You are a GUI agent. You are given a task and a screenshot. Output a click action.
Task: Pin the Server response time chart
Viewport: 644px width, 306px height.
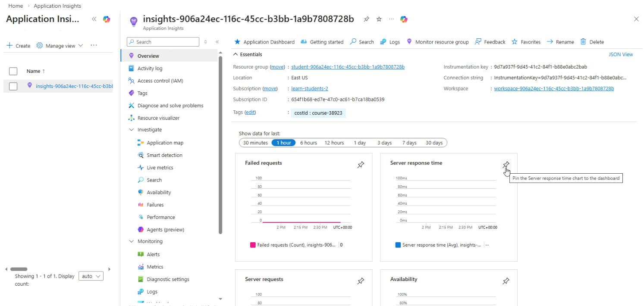coord(506,165)
